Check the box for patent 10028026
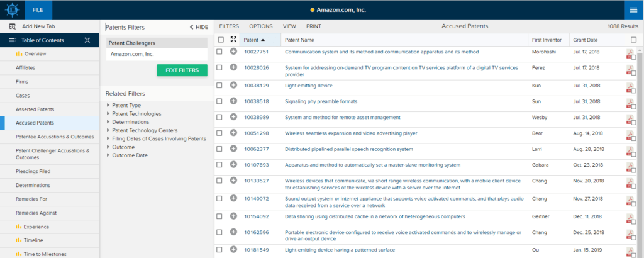Screen dimensions: 644x258 pyautogui.click(x=219, y=67)
